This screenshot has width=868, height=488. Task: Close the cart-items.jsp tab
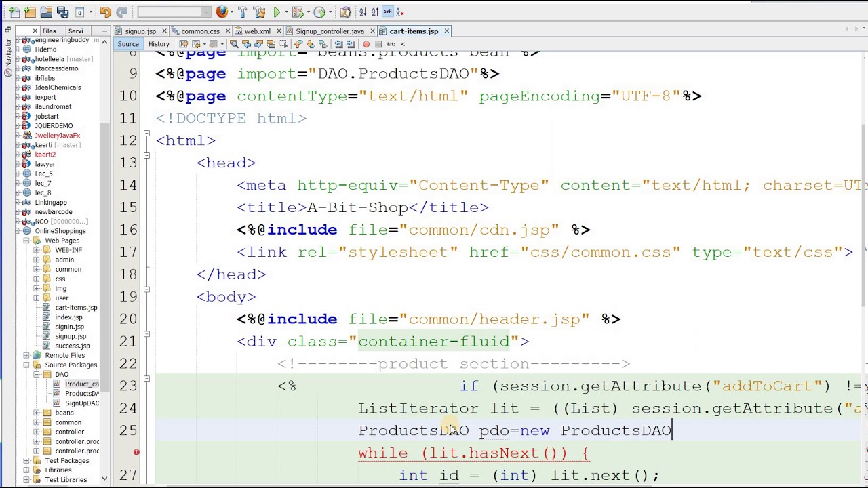(446, 31)
